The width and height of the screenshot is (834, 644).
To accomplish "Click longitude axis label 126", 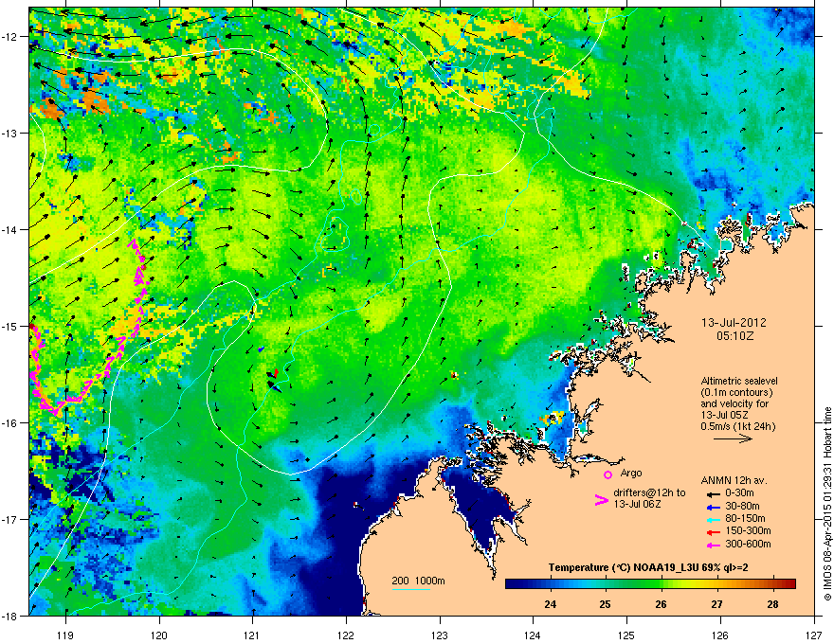I will coord(720,635).
